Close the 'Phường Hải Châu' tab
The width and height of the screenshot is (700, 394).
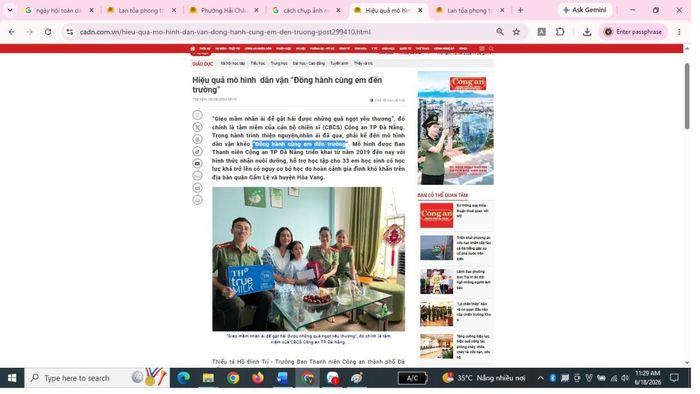pos(256,10)
